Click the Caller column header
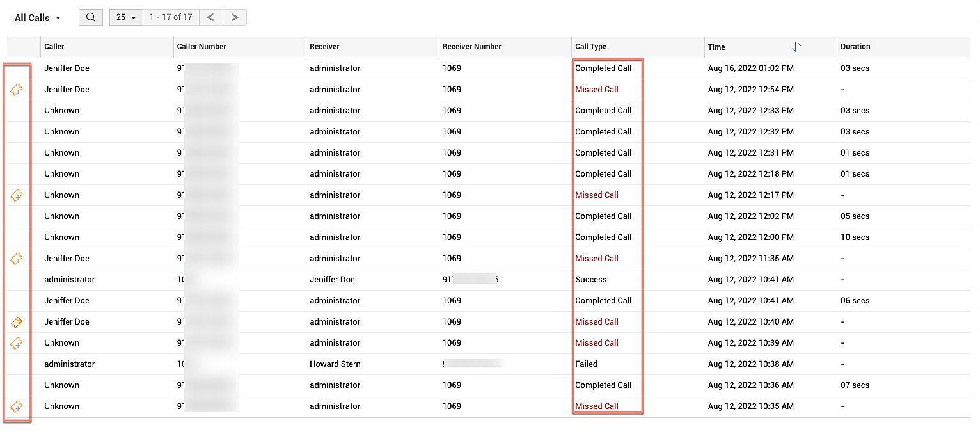 tap(54, 47)
